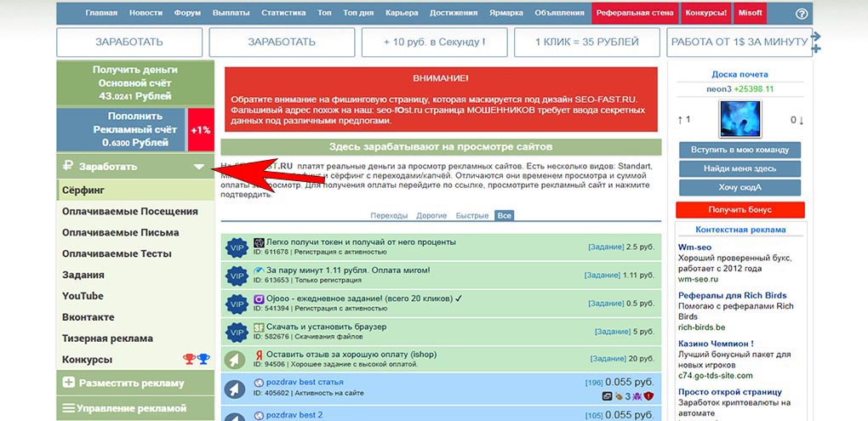Click the plus icon beside banner row

[x=816, y=48]
